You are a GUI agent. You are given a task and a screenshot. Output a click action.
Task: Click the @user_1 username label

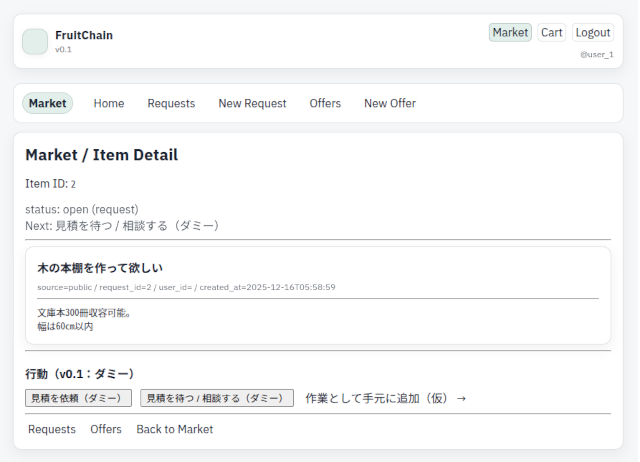pyautogui.click(x=596, y=54)
